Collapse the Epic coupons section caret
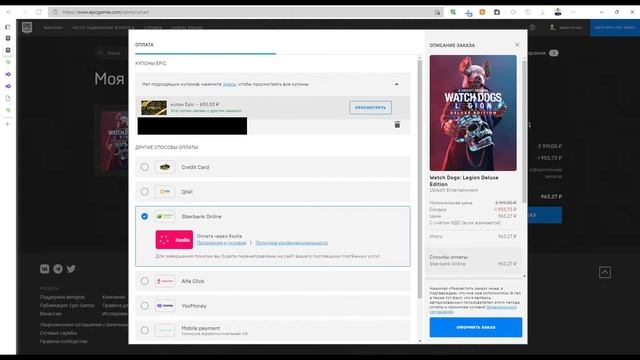 pyautogui.click(x=396, y=84)
